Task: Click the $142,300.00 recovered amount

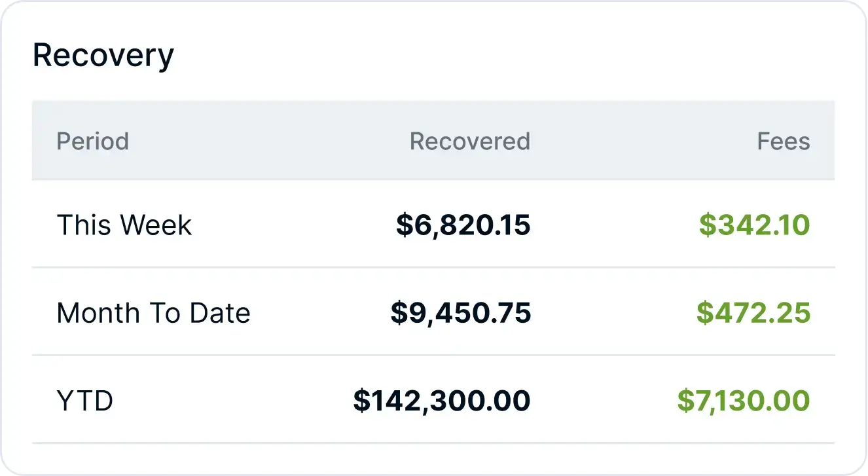Action: tap(441, 401)
